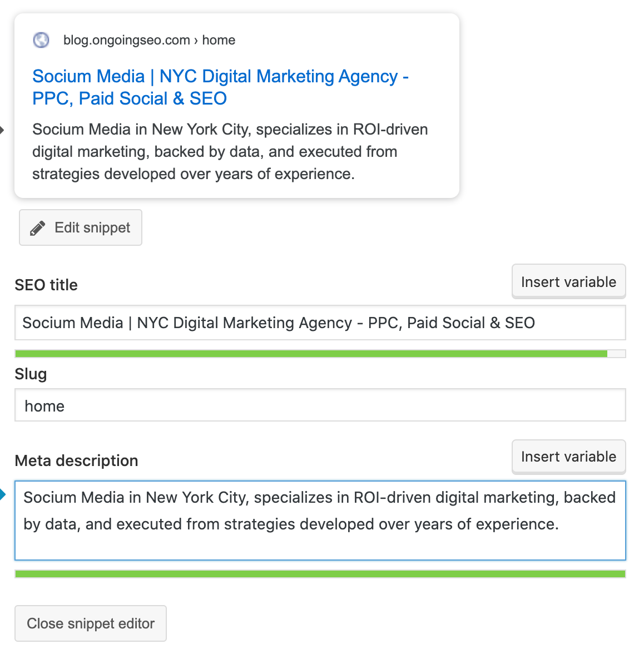The image size is (644, 654).
Task: Click the Meta description length progress bar
Action: coord(320,574)
